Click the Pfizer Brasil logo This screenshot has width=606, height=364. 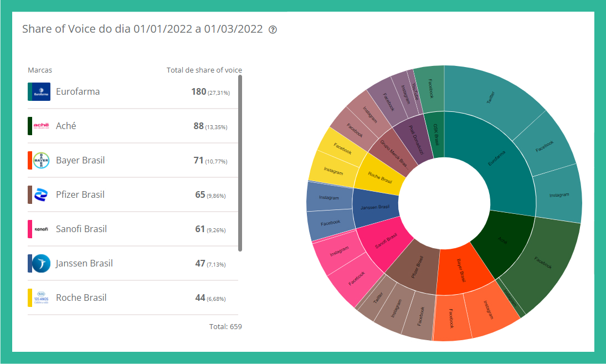tap(42, 195)
